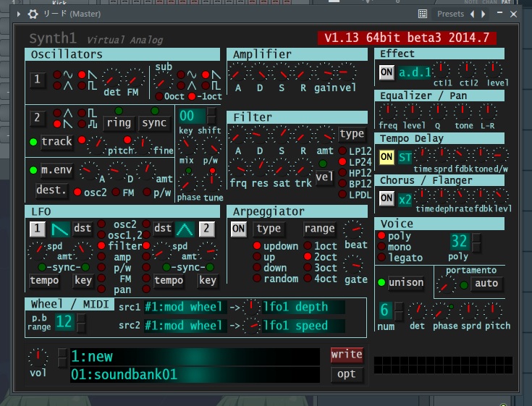Open the plugin settings gear icon

click(x=33, y=14)
